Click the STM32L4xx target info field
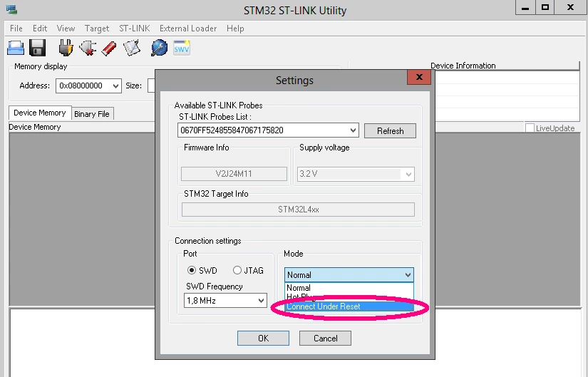The height and width of the screenshot is (377, 588). click(298, 210)
